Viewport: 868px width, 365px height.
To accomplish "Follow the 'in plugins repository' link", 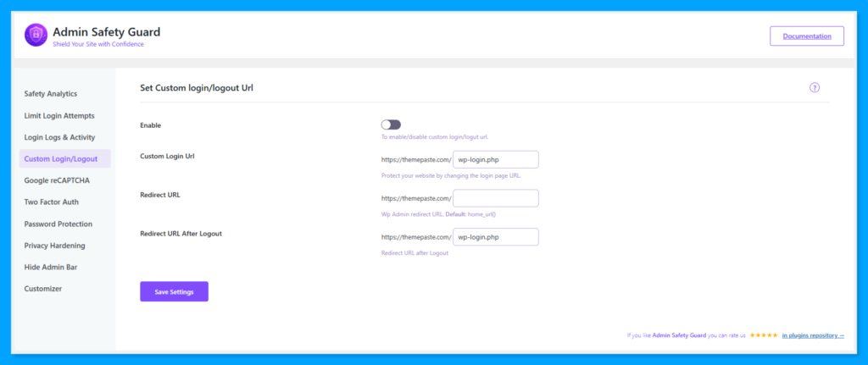I will tap(813, 335).
